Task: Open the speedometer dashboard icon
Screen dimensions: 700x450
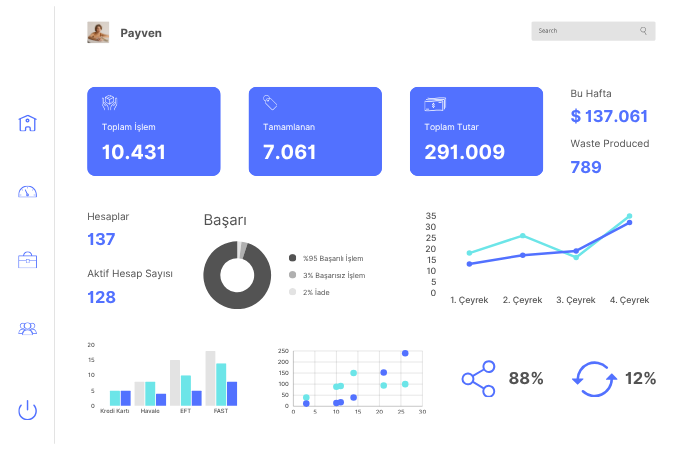Action: (28, 191)
